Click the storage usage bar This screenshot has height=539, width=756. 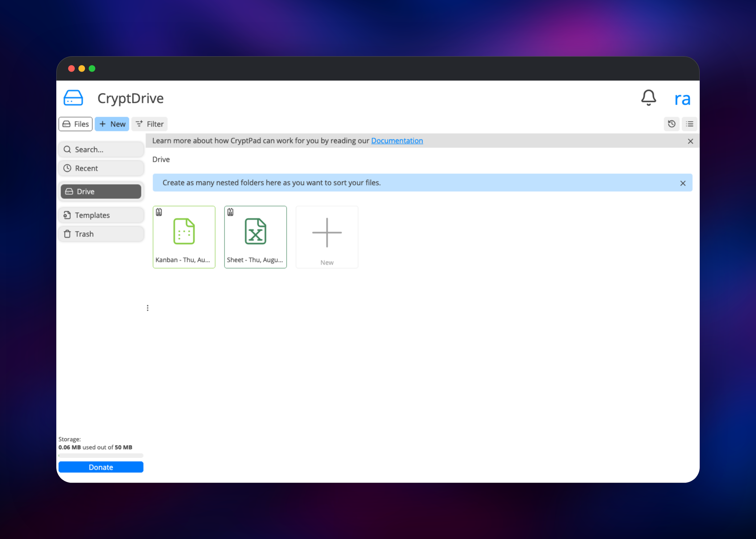pos(101,456)
